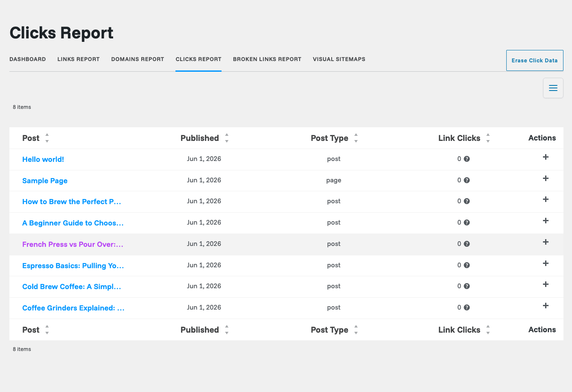Sort by Post Type using top header arrows
This screenshot has width=572, height=392.
click(356, 138)
